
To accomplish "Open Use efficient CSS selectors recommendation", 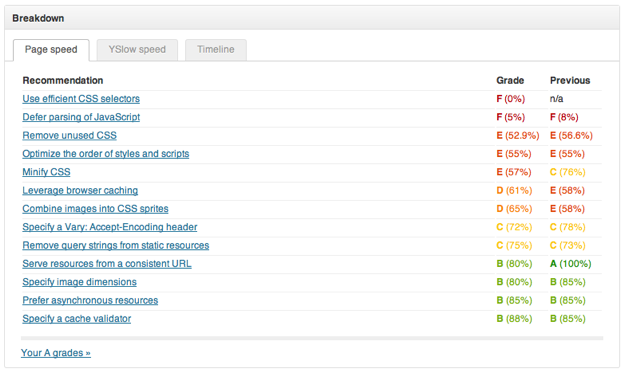I will click(81, 99).
